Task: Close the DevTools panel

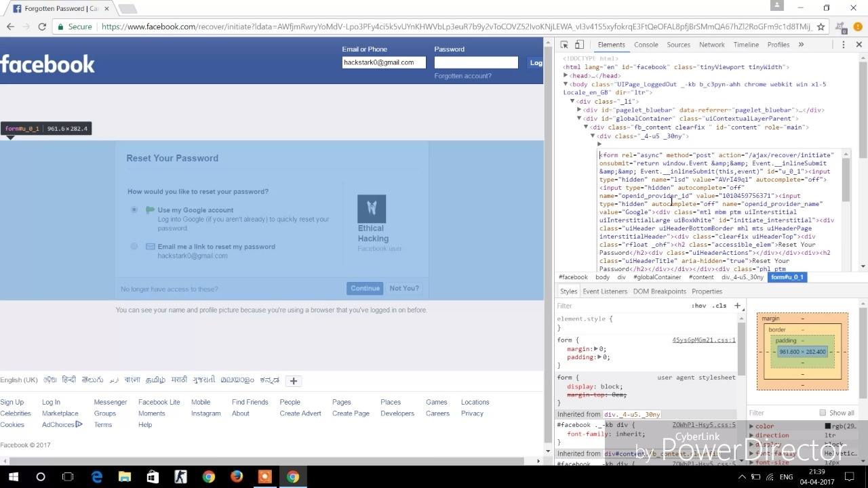Action: [x=859, y=45]
